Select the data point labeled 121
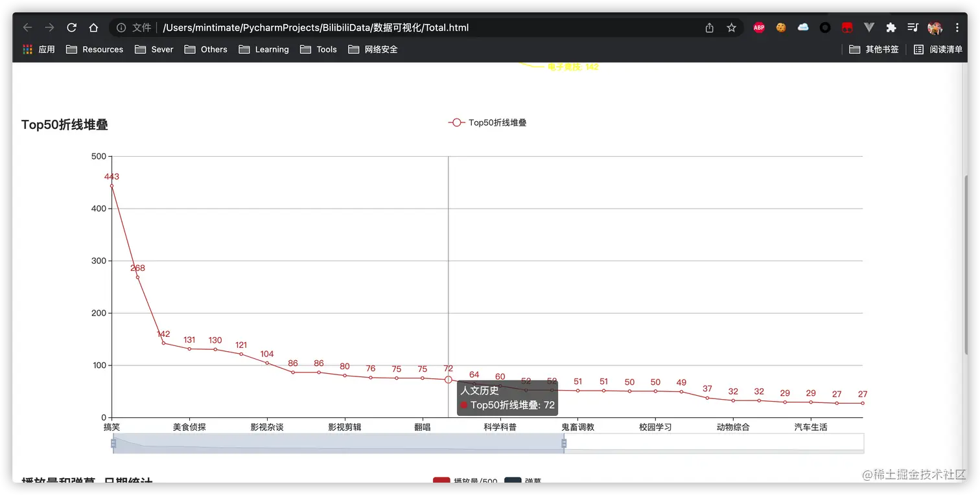This screenshot has height=495, width=980. pyautogui.click(x=241, y=354)
